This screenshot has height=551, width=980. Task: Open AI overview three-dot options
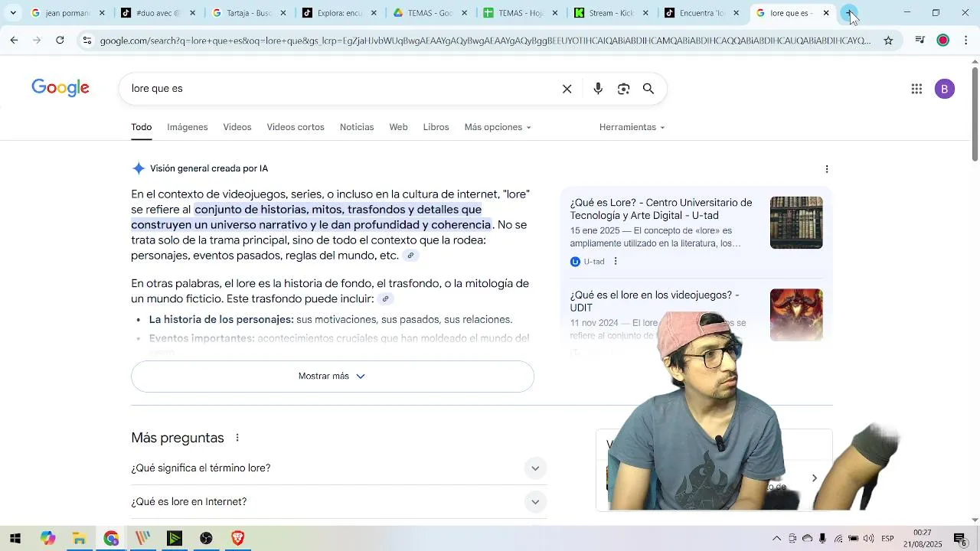pos(826,169)
